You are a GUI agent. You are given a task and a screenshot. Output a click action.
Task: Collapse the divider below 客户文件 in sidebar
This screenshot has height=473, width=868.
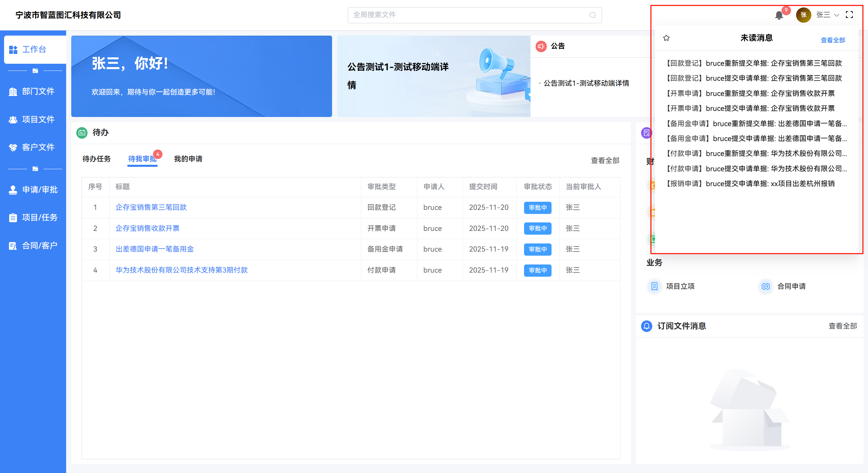(35, 169)
